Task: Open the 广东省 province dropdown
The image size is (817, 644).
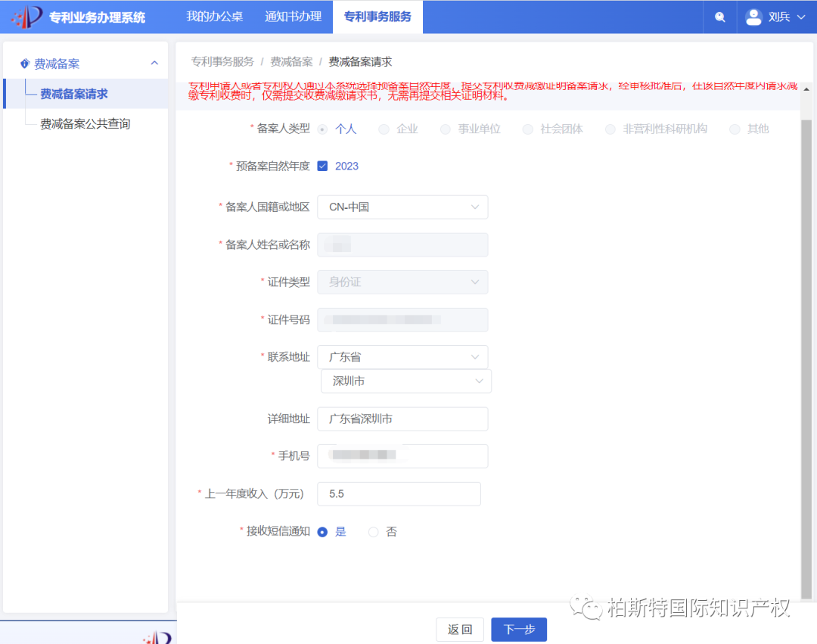Action: click(402, 356)
